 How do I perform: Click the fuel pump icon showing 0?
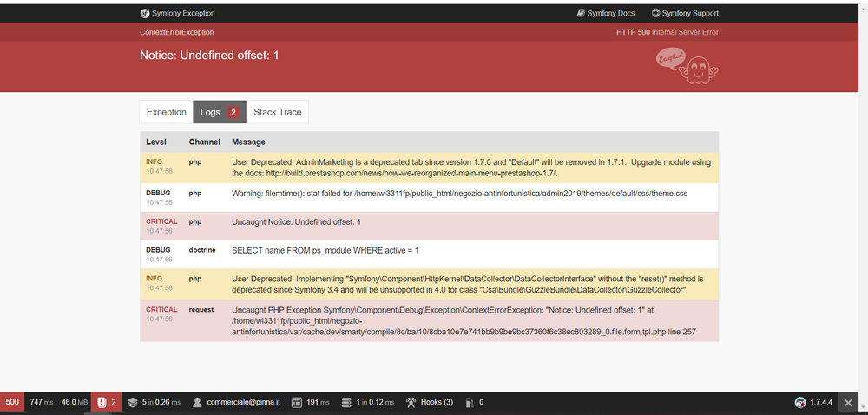click(470, 402)
